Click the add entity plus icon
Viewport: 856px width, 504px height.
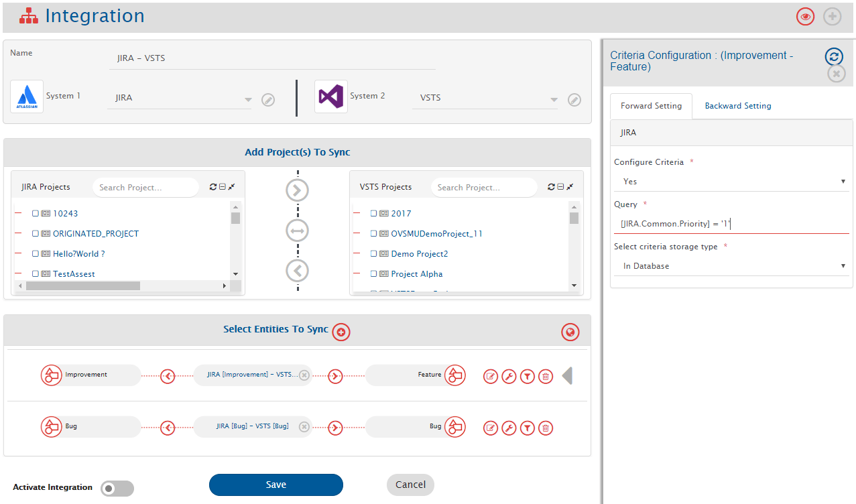(x=341, y=332)
